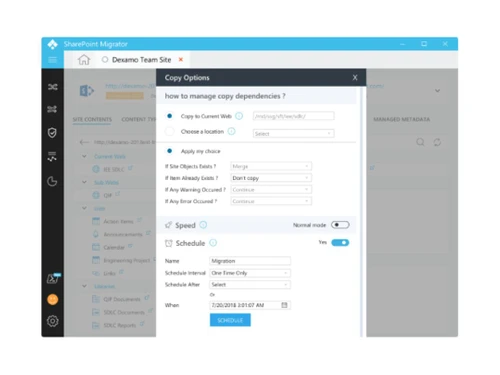The image size is (500, 375).
Task: Click in the schedule Name field
Action: coord(250,261)
